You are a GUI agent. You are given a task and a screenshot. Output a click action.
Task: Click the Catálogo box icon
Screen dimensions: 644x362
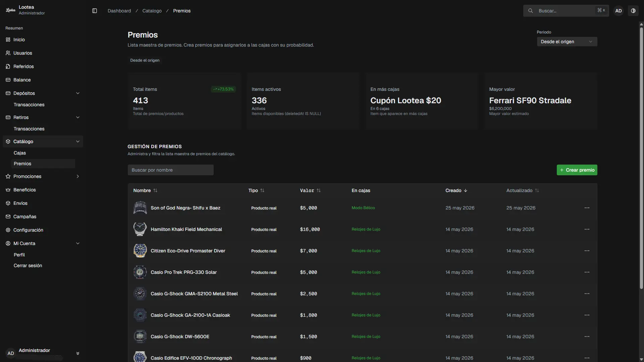8,141
